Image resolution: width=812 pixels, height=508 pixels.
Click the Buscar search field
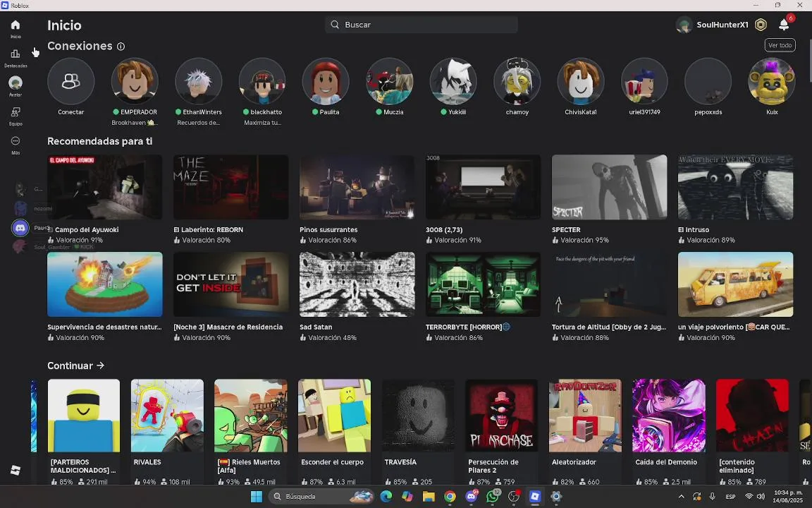pos(422,25)
